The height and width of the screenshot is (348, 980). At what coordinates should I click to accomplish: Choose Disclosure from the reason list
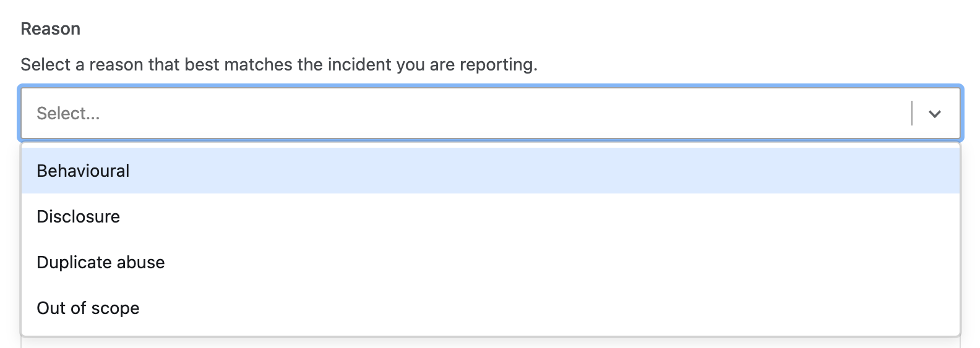coord(491,216)
